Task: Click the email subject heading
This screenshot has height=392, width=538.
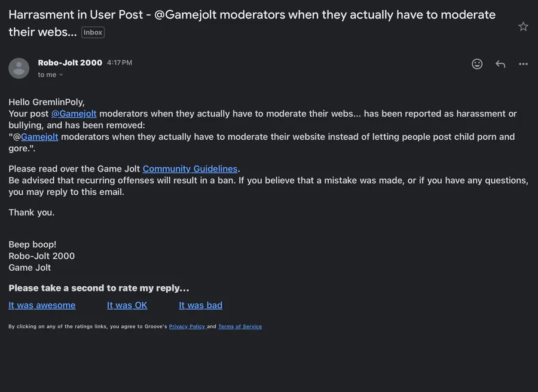Action: pos(252,23)
